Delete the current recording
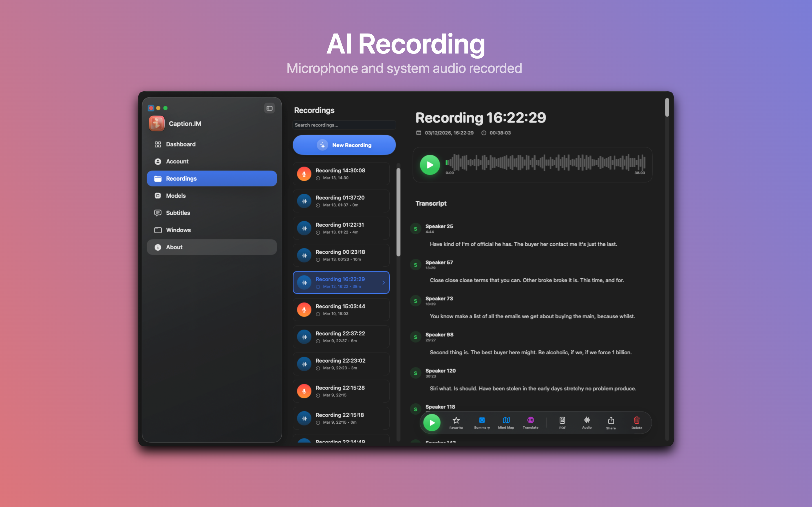The height and width of the screenshot is (507, 812). pyautogui.click(x=637, y=422)
